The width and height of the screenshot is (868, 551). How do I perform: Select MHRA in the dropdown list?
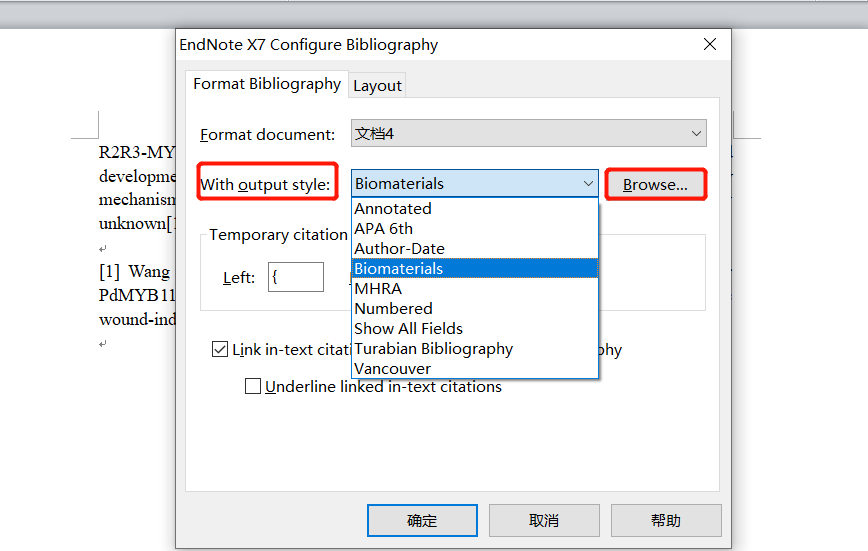[475, 289]
